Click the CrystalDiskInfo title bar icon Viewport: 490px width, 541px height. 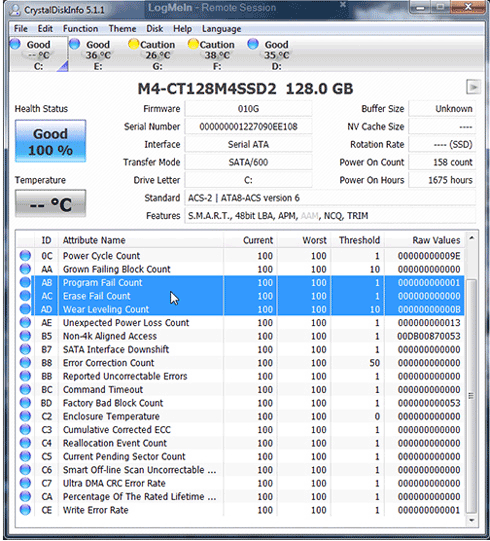click(15, 10)
